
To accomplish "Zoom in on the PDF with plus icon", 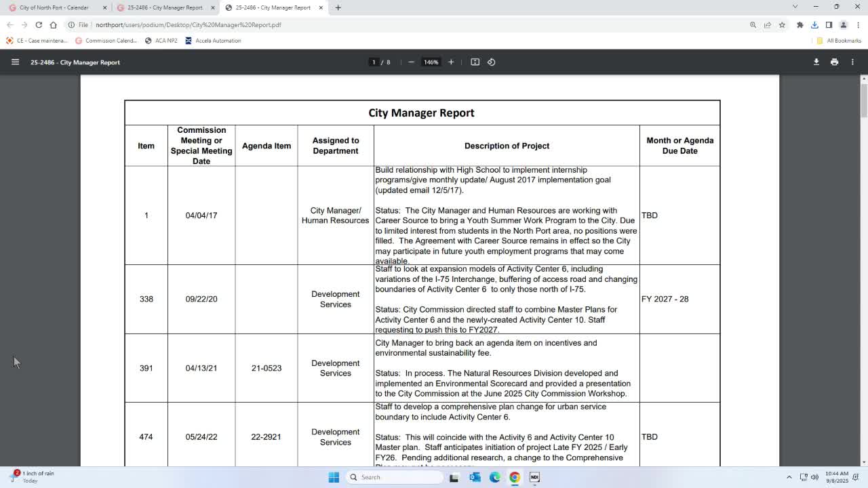I will (x=451, y=62).
